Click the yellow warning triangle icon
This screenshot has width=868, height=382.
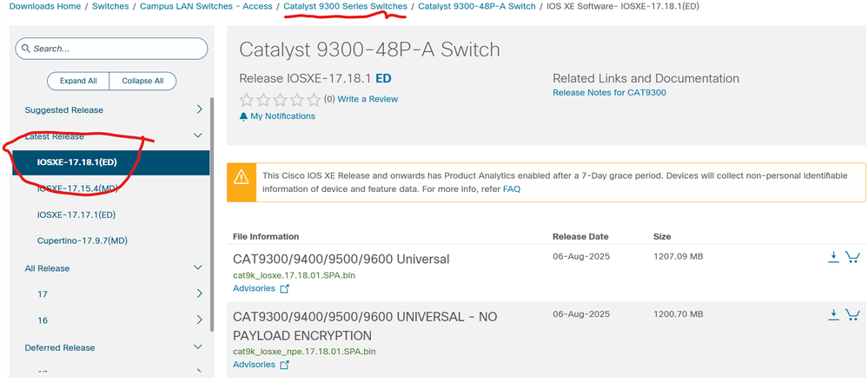click(x=242, y=177)
